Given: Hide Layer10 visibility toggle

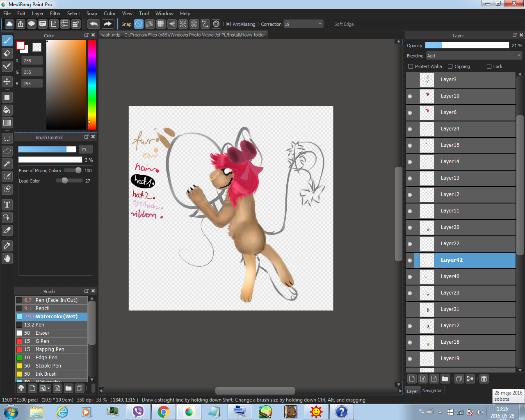Looking at the screenshot, I should click(x=410, y=96).
